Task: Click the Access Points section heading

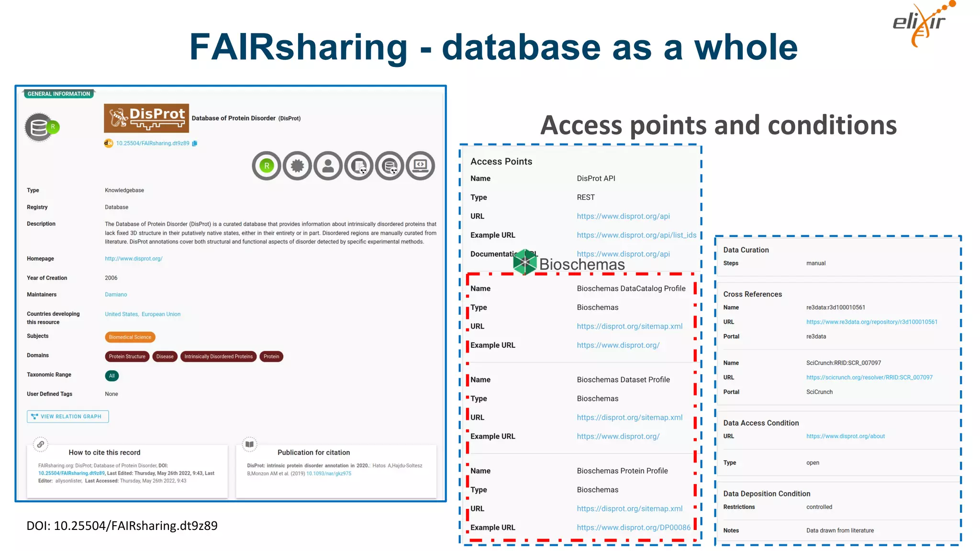Action: coord(501,162)
